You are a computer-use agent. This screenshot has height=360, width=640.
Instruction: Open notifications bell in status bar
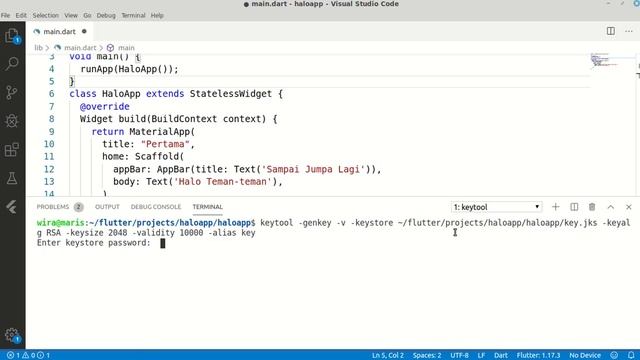[x=631, y=355]
